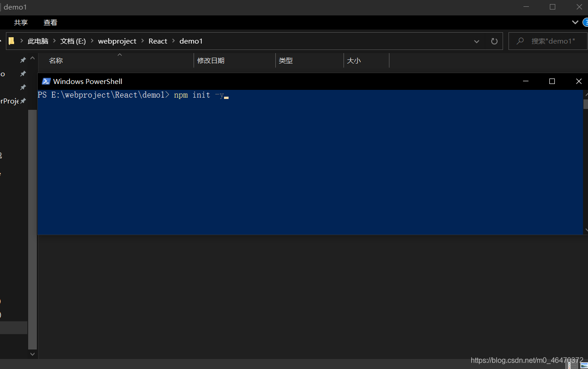Refresh the demo1 folder view
The width and height of the screenshot is (588, 369).
click(494, 41)
